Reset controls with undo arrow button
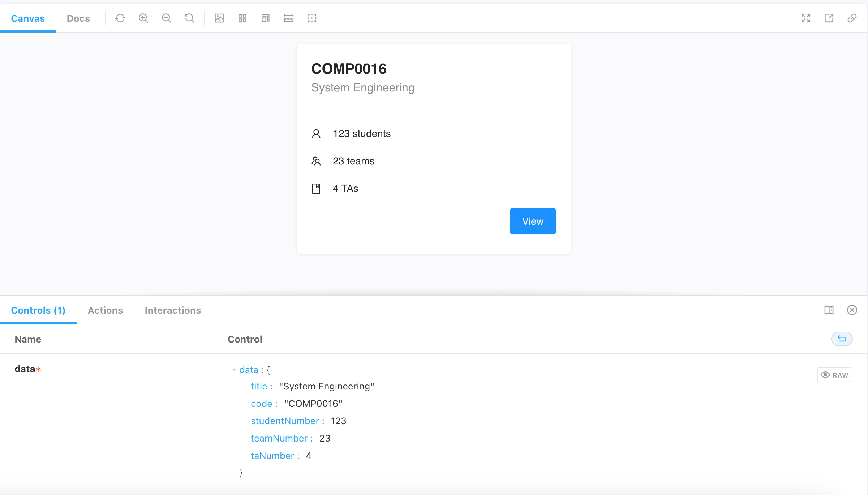 tap(842, 339)
